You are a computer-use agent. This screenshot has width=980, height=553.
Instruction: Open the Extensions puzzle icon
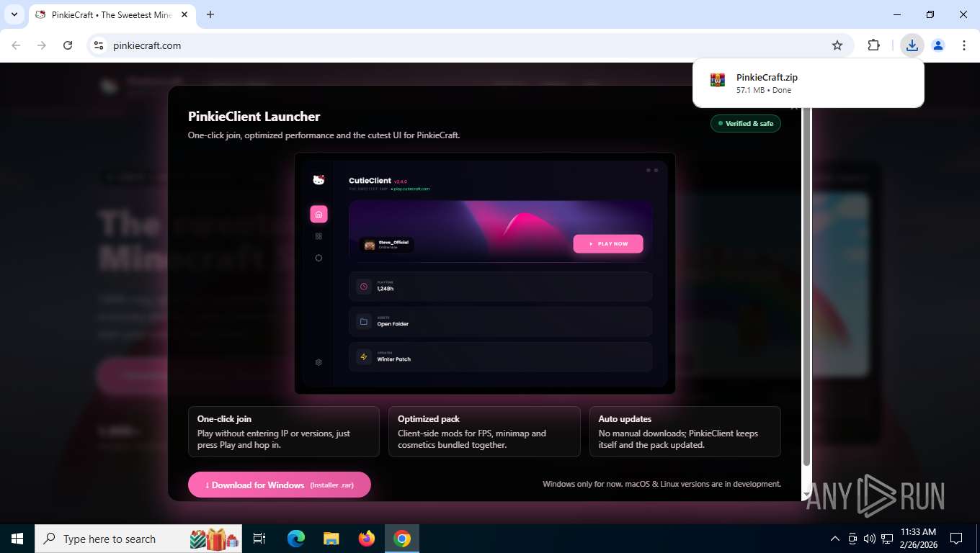[873, 45]
